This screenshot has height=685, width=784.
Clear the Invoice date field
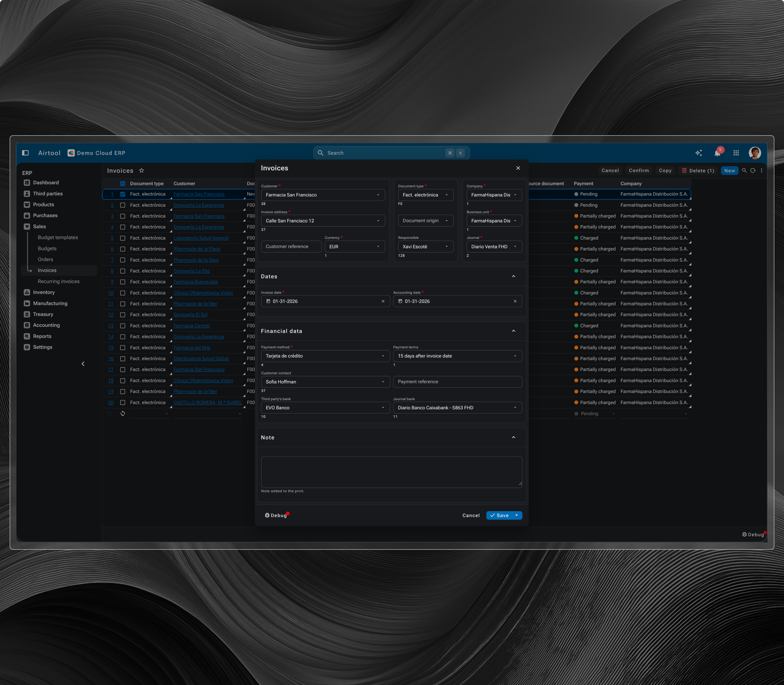coord(383,301)
